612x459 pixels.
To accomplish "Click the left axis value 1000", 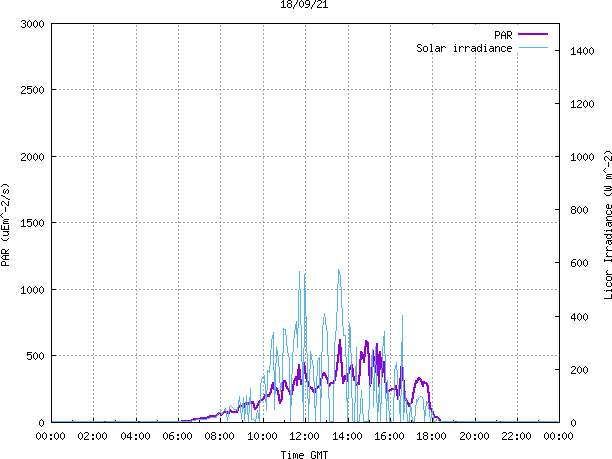I will [32, 290].
